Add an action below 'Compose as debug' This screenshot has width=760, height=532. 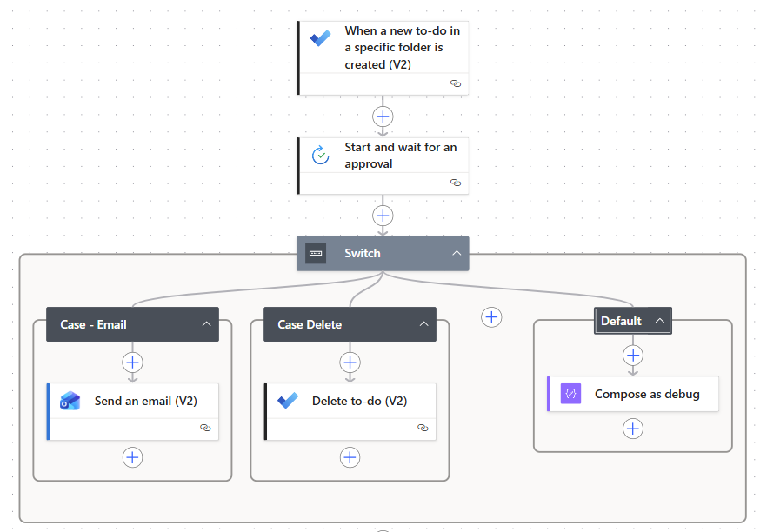pos(633,429)
